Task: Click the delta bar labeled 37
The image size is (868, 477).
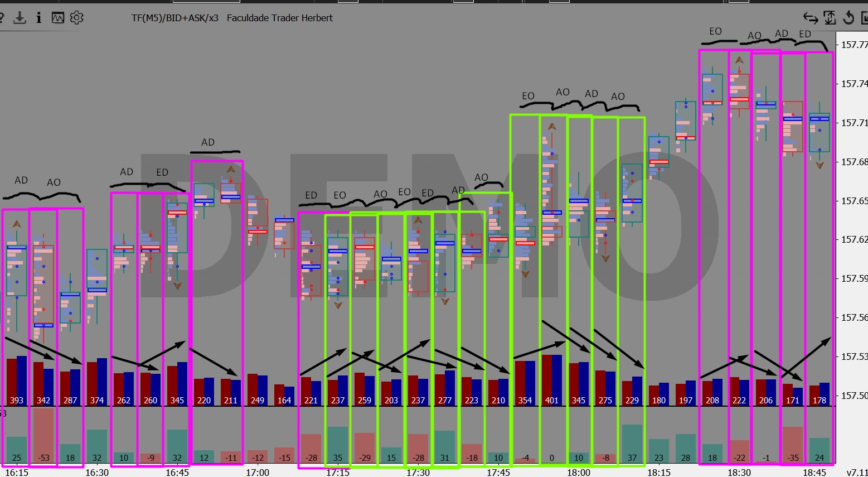Action: click(632, 444)
